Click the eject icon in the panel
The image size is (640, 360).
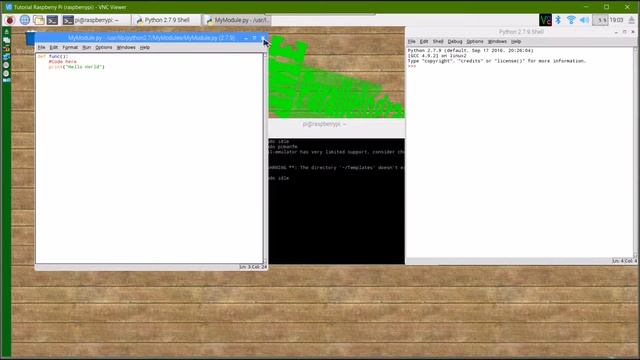[x=632, y=20]
